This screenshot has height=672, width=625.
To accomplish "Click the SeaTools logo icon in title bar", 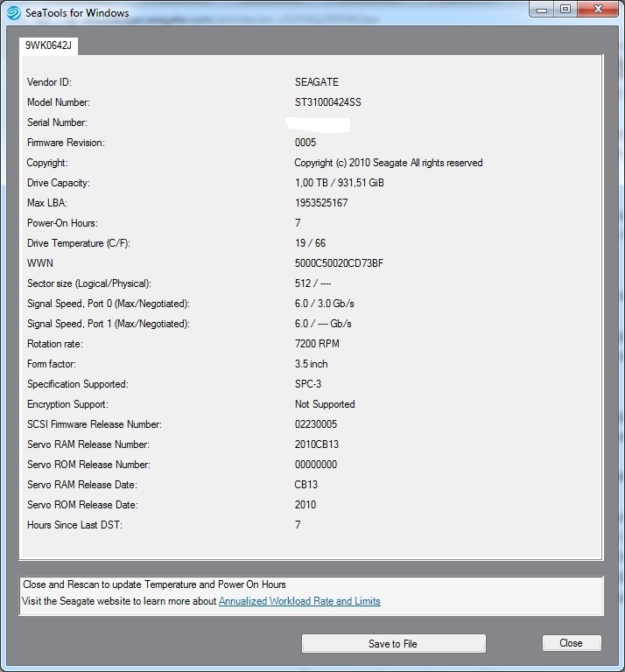I will coord(13,13).
